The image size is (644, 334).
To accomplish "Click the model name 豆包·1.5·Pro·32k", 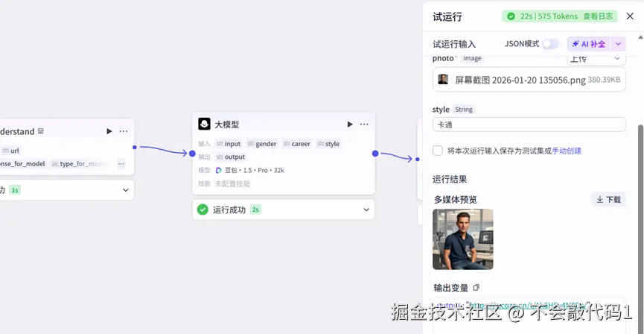I will click(254, 170).
